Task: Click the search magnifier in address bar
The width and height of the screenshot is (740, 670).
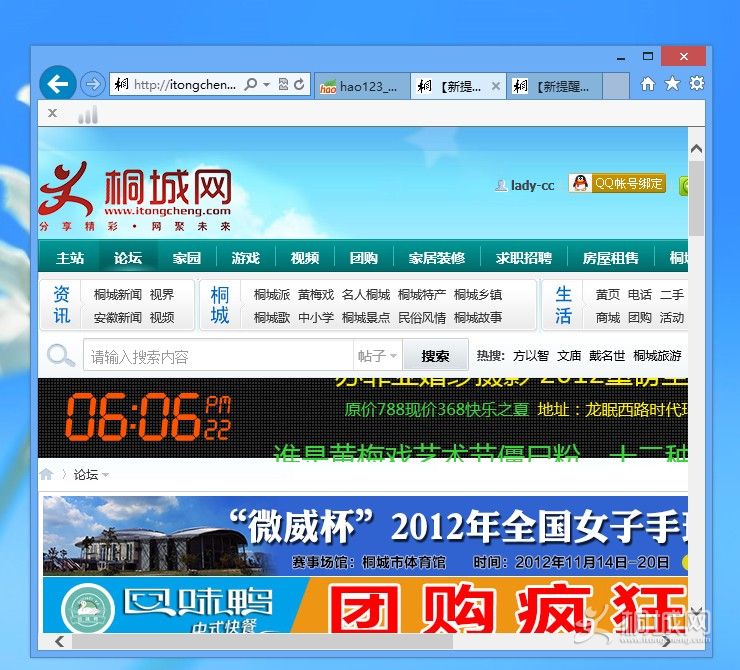Action: 251,85
